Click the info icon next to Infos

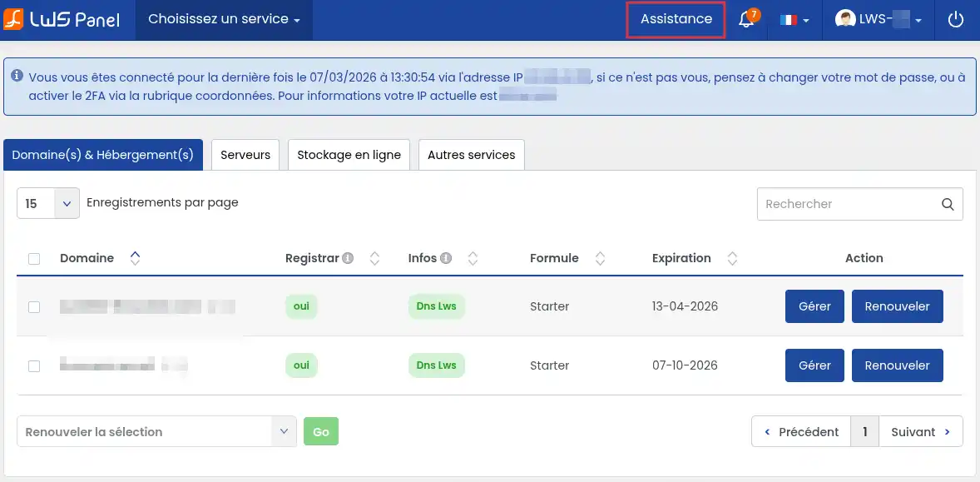click(x=448, y=257)
